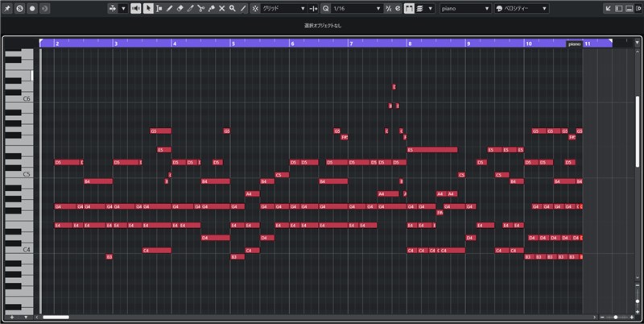Select the Mute X tool
This screenshot has width=644, height=324.
(x=222, y=8)
